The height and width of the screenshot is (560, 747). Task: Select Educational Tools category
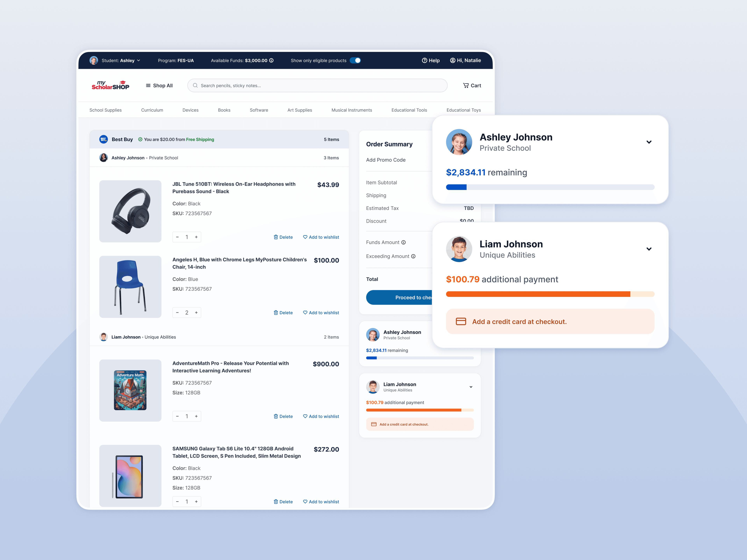click(x=409, y=110)
